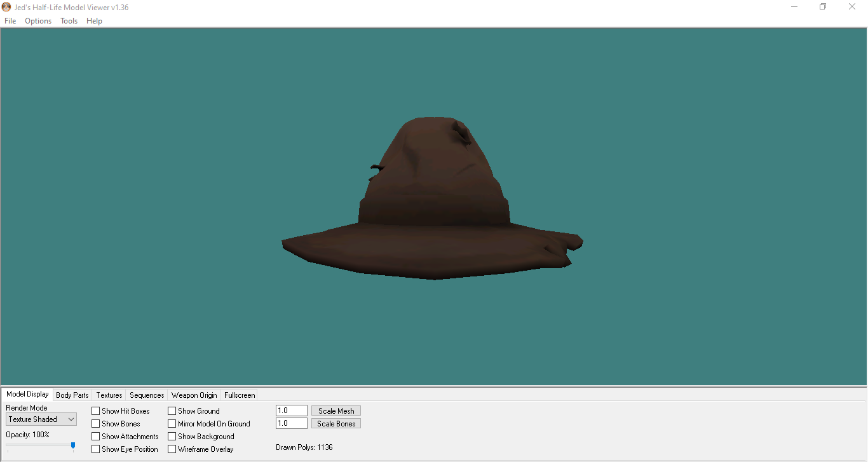Open the Help menu
868x462 pixels.
click(94, 21)
